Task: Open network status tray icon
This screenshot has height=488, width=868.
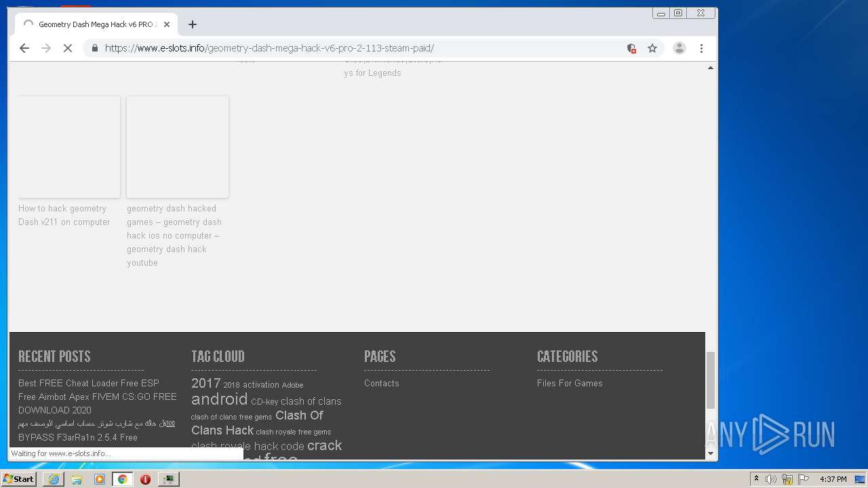Action: (x=787, y=479)
